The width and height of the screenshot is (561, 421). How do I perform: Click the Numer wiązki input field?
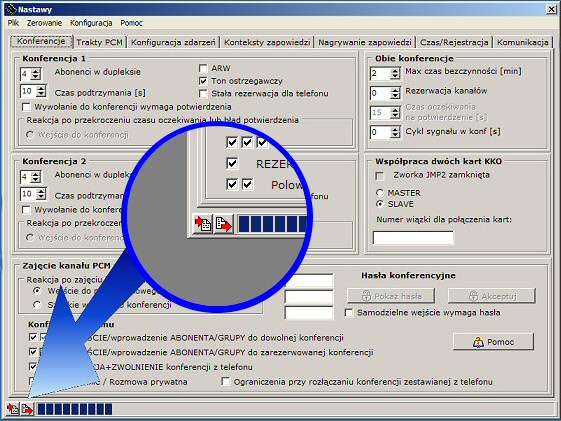click(413, 238)
